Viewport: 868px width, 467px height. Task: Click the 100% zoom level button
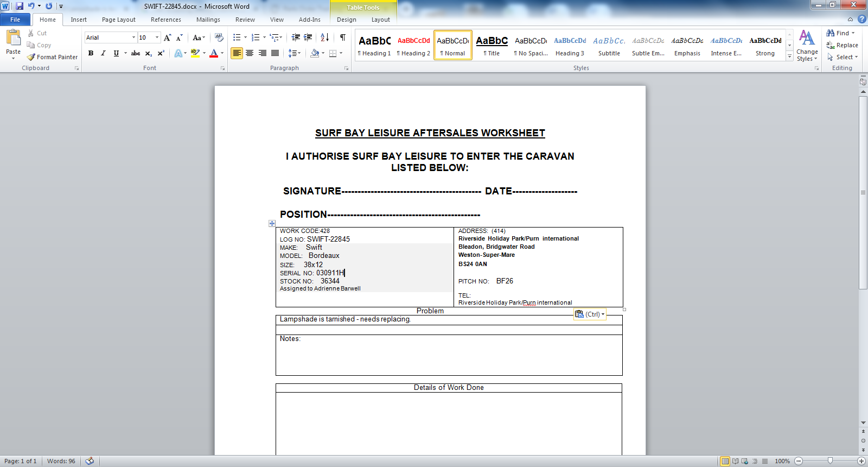782,461
